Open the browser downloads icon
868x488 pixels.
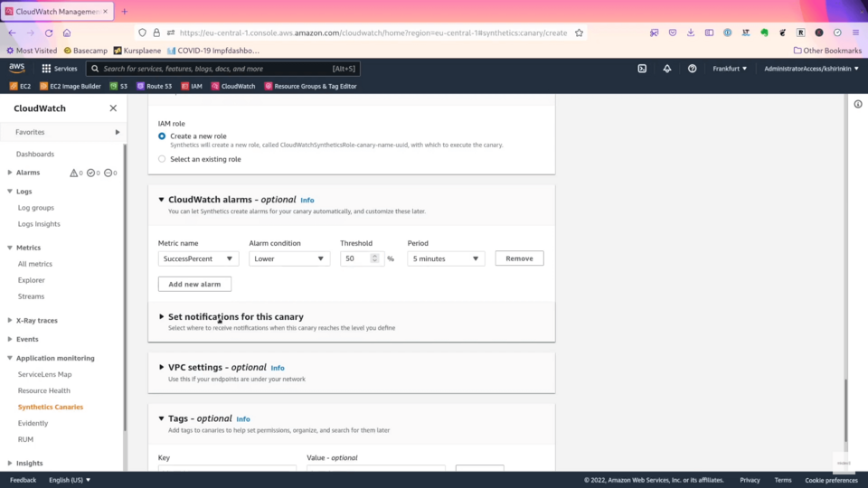(691, 33)
